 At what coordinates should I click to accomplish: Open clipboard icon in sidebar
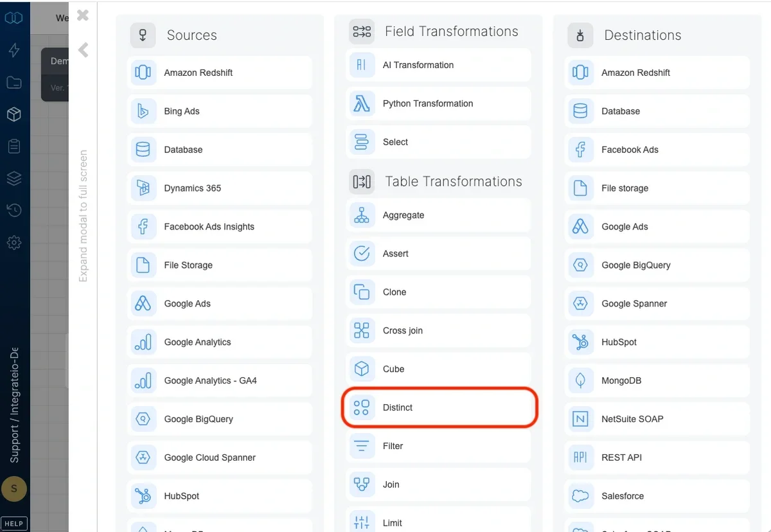14,146
